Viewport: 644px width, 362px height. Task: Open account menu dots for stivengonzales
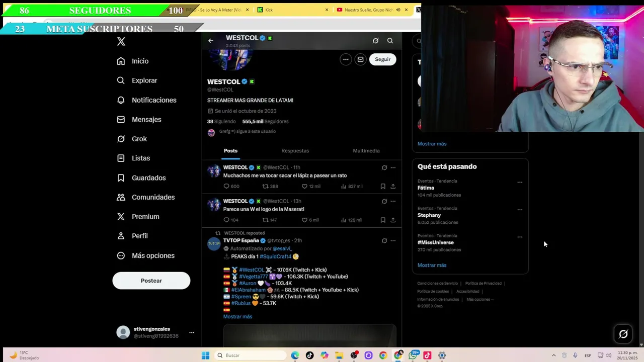[192, 332]
